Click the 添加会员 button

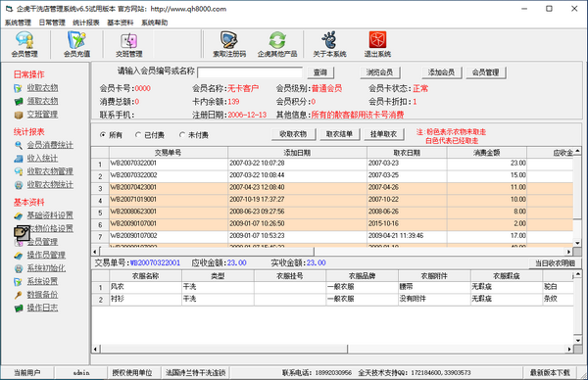pyautogui.click(x=441, y=72)
